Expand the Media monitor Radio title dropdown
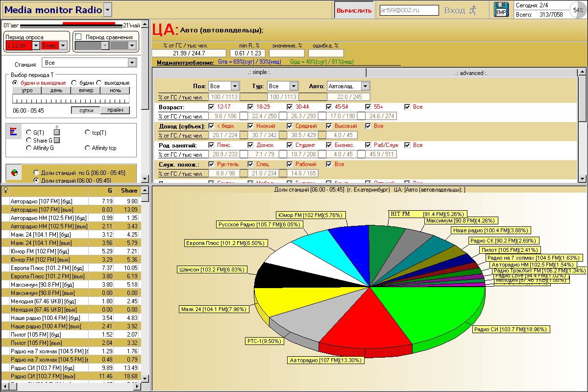This screenshot has width=588, height=392. 107,10
